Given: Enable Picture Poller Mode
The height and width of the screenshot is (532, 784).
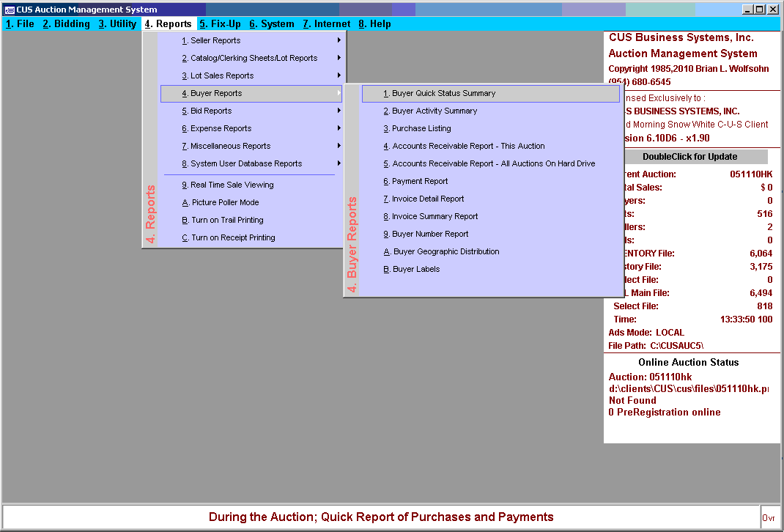Looking at the screenshot, I should click(x=225, y=203).
